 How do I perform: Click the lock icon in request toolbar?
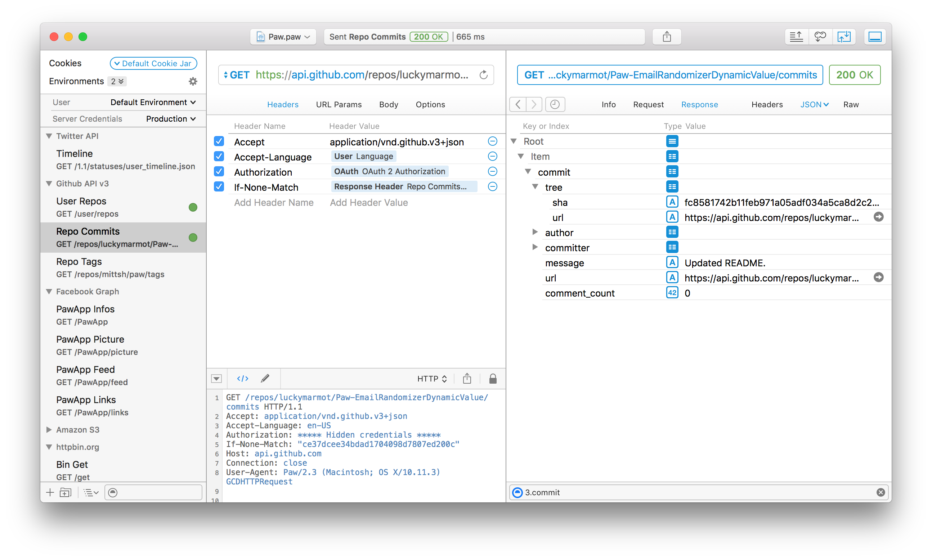[x=493, y=379]
